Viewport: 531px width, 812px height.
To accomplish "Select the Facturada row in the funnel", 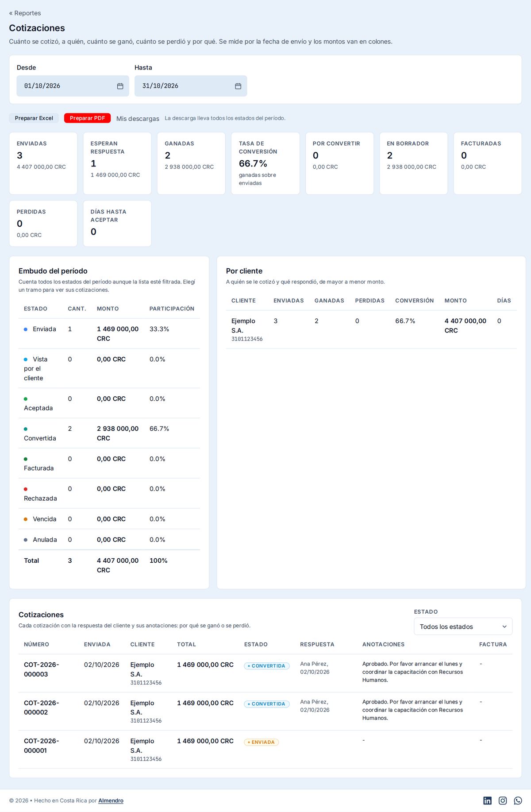I will click(x=109, y=463).
